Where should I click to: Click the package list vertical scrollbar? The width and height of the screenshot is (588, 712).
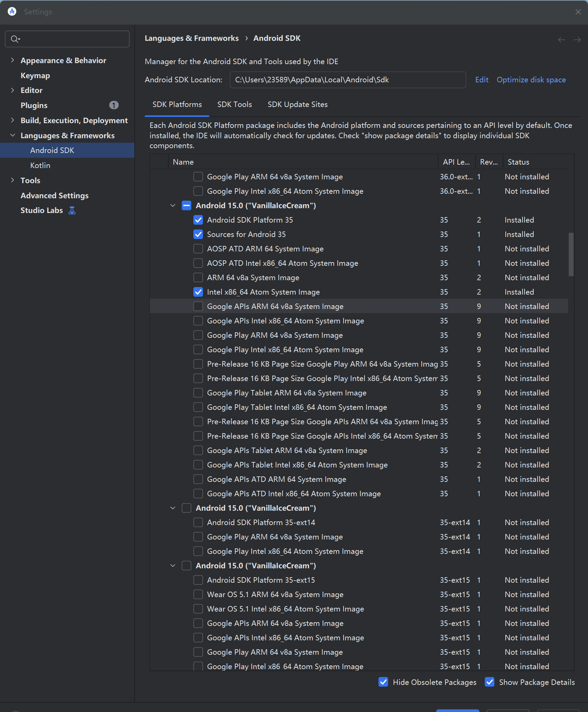tap(571, 254)
